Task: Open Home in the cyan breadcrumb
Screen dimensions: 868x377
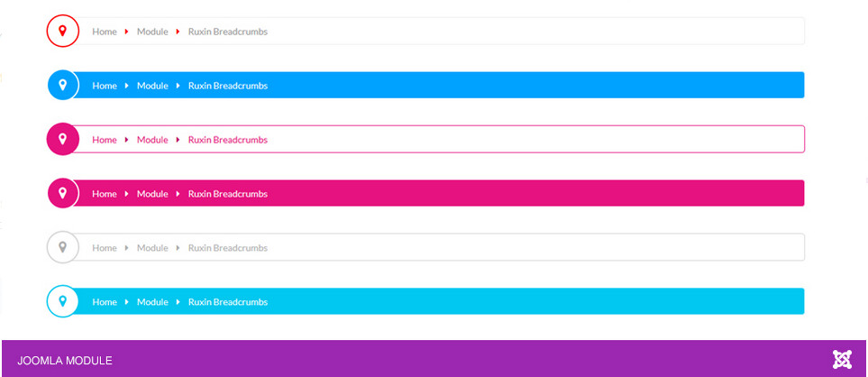Action: click(x=105, y=302)
